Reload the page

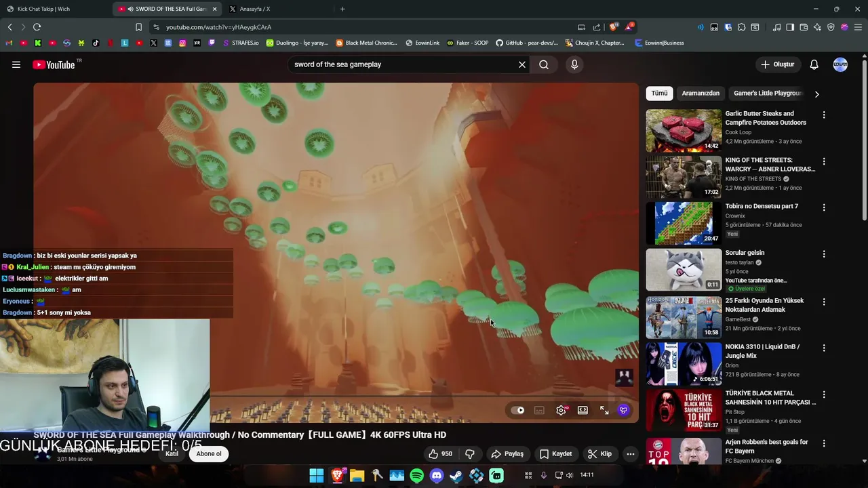37,27
